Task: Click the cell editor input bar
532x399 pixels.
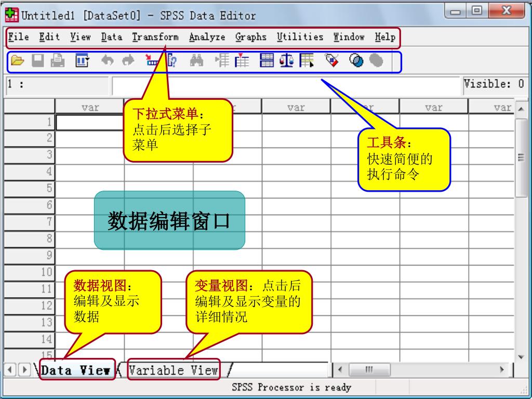Action: click(x=287, y=86)
